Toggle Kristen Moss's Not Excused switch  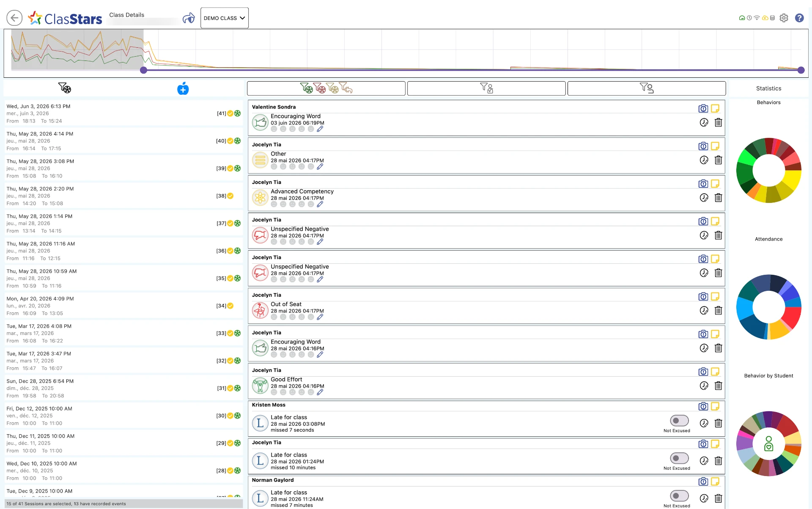pyautogui.click(x=679, y=421)
